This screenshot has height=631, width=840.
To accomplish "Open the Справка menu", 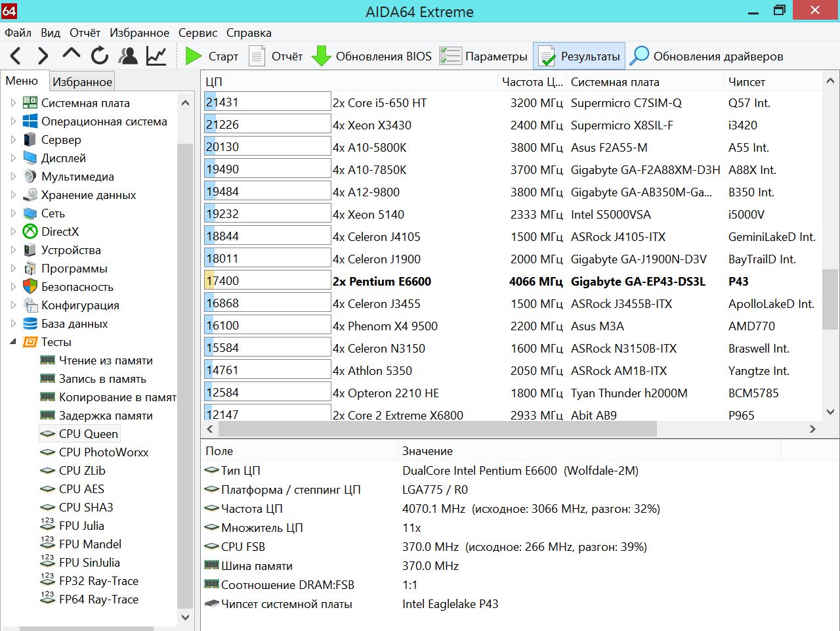I will click(x=249, y=33).
